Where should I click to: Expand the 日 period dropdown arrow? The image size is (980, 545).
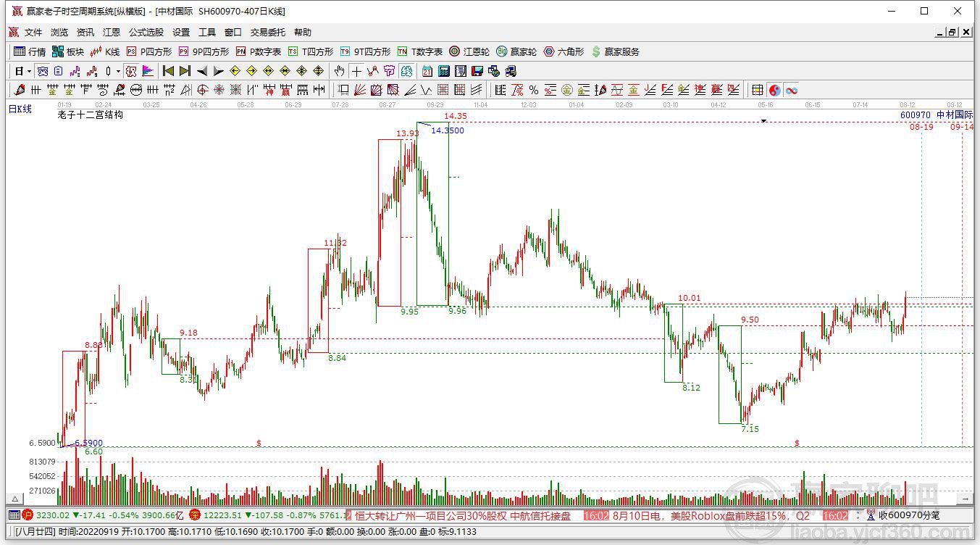29,71
